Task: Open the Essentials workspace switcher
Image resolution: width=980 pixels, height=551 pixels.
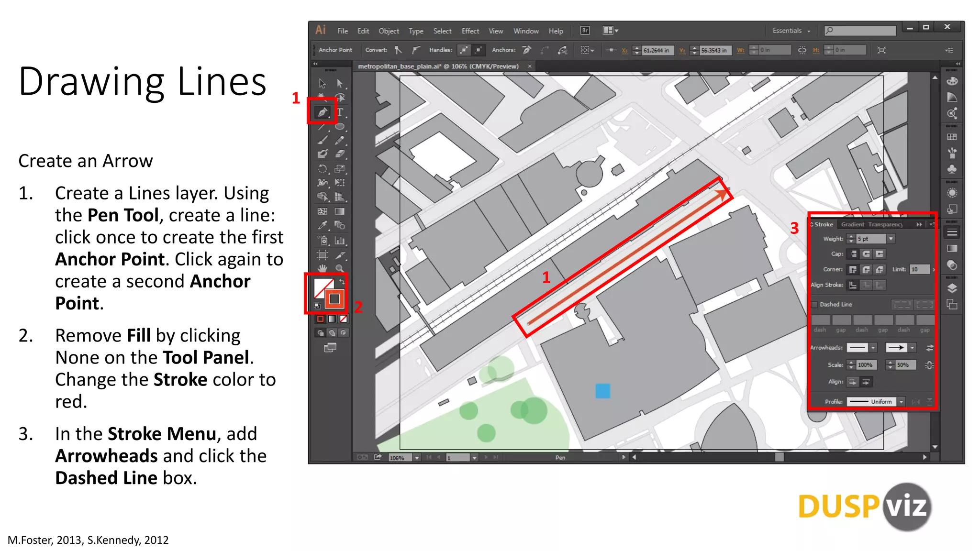Action: coord(791,31)
